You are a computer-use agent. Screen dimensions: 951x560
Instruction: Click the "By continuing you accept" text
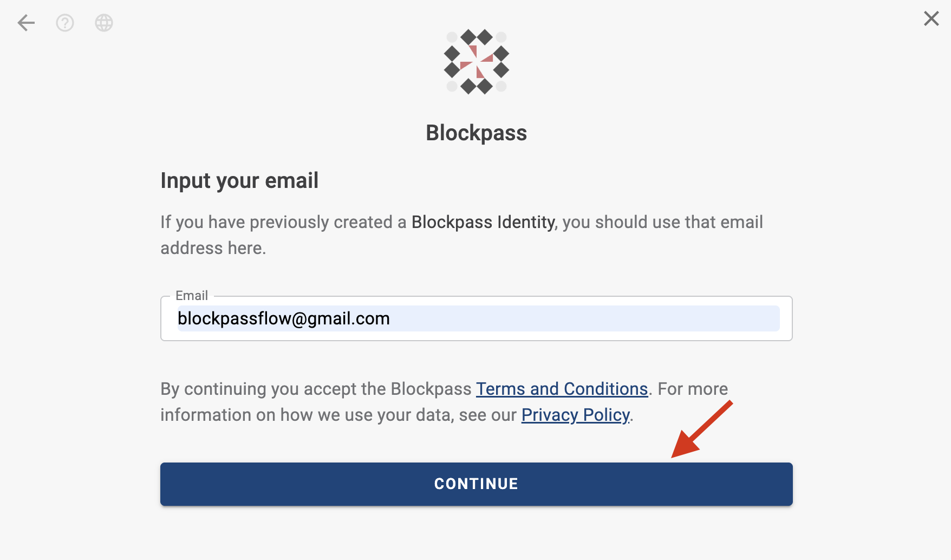[260, 389]
